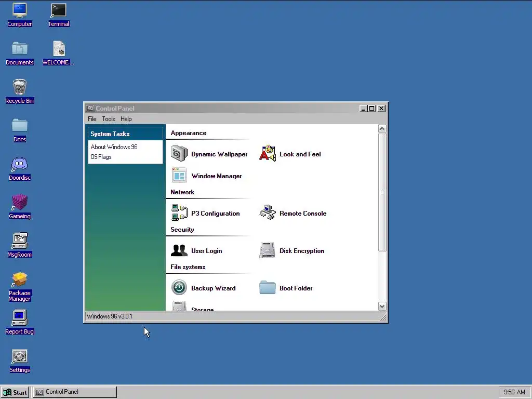
Task: Click the Appearance section heading
Action: pyautogui.click(x=188, y=133)
